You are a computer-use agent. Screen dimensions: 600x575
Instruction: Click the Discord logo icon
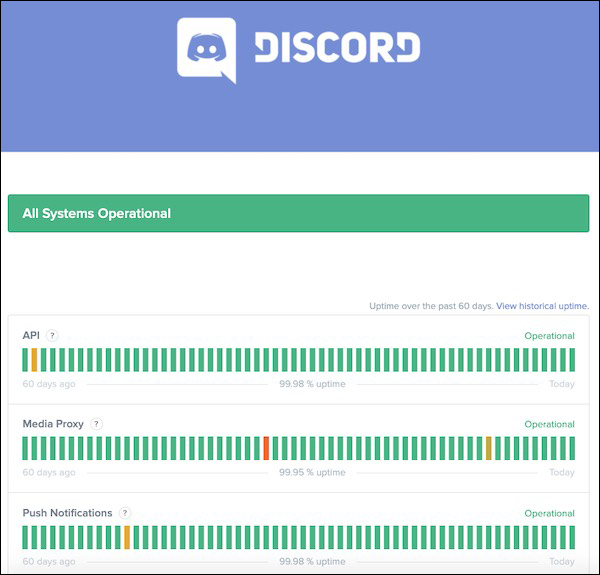(206, 50)
